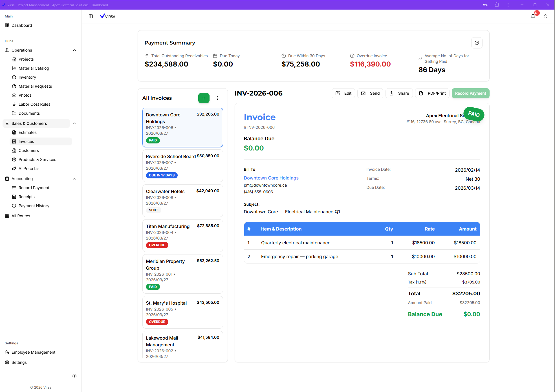The image size is (555, 392).
Task: Click the Sales & Customers section label
Action: click(29, 123)
